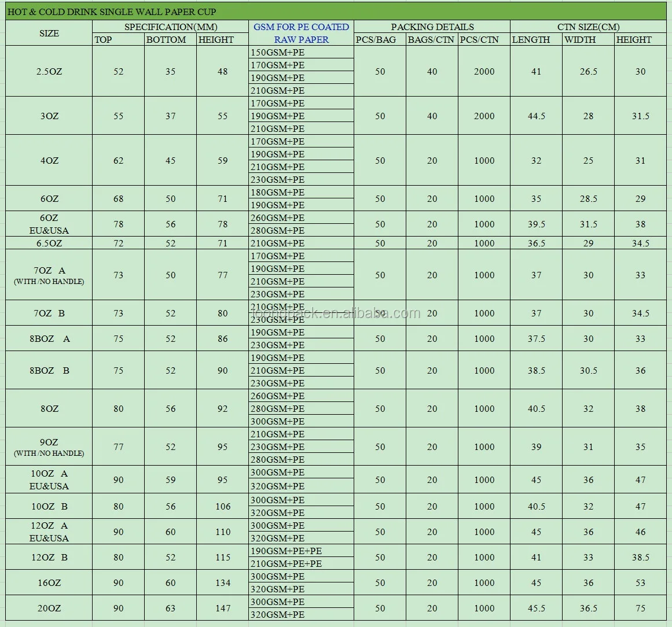Click carton length '45.5' in 20OZ row
Image resolution: width=672 pixels, height=627 pixels.
(536, 608)
